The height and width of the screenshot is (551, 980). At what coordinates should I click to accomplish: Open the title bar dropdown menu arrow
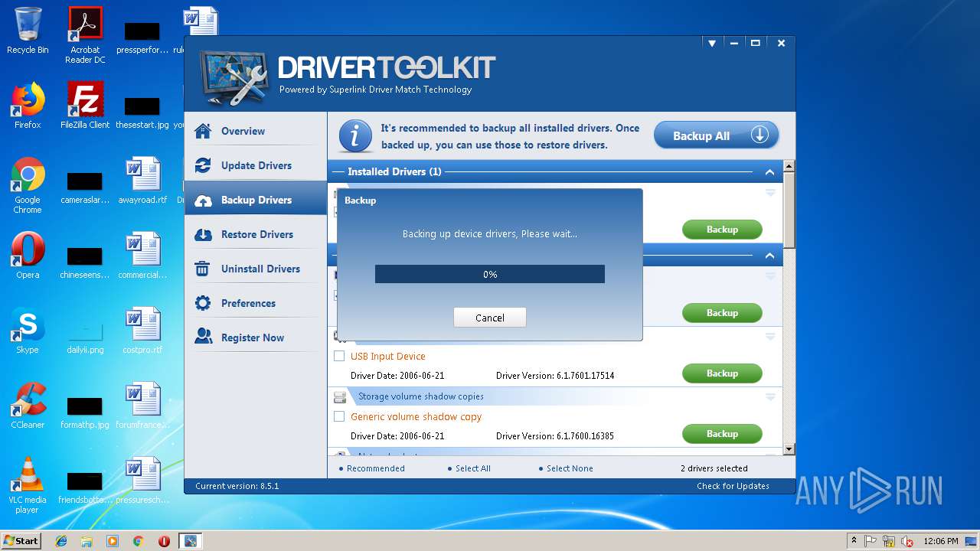click(711, 44)
